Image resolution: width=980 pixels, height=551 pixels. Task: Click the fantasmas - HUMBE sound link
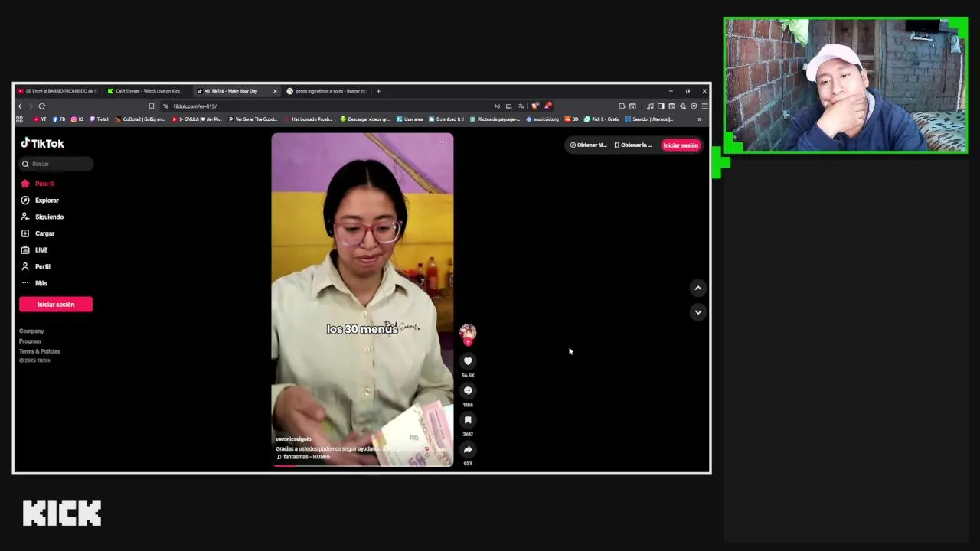coord(304,457)
